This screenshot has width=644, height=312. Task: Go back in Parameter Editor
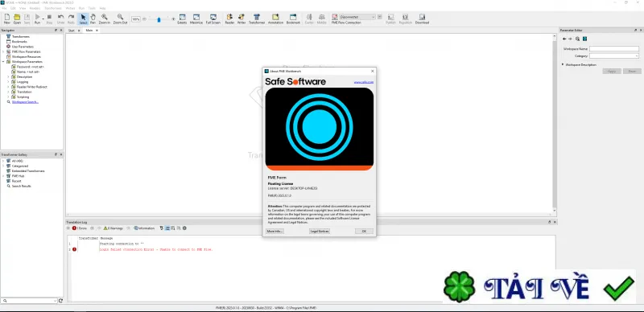[x=564, y=39]
